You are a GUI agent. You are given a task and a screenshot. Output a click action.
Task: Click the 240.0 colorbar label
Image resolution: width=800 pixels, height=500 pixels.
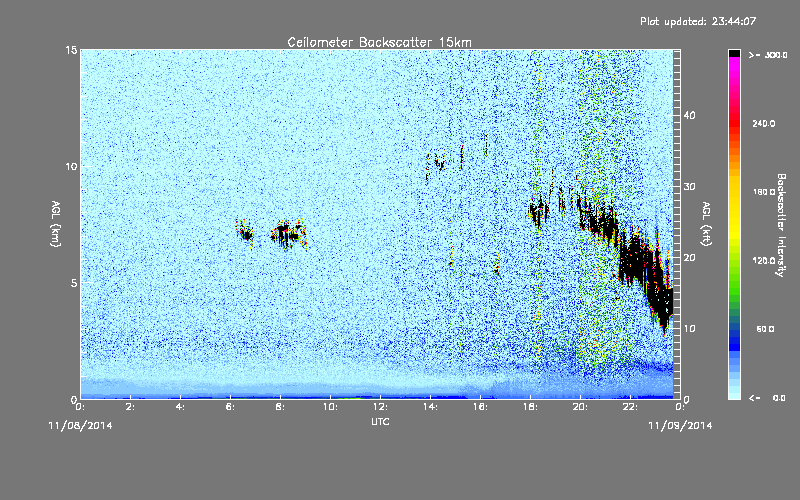(x=763, y=123)
